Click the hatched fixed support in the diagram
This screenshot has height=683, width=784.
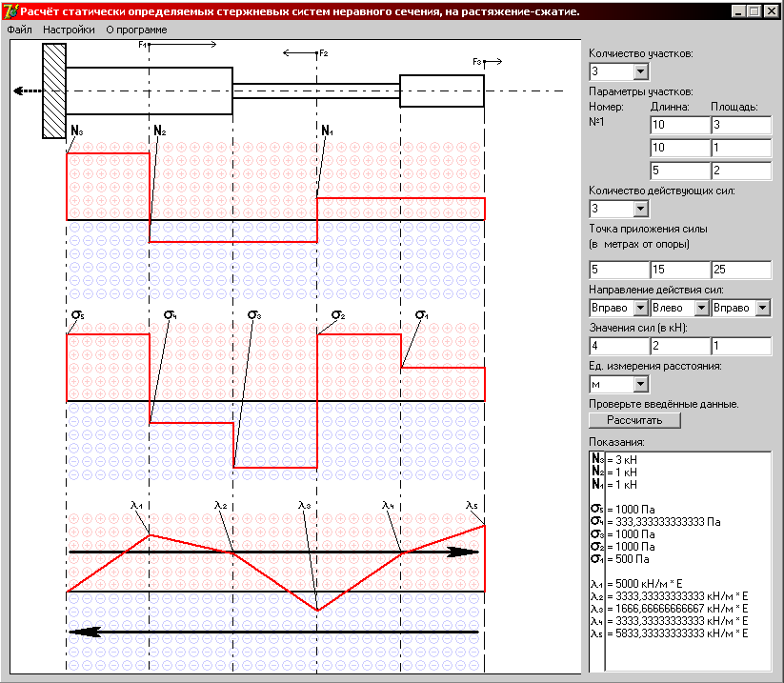pos(54,91)
